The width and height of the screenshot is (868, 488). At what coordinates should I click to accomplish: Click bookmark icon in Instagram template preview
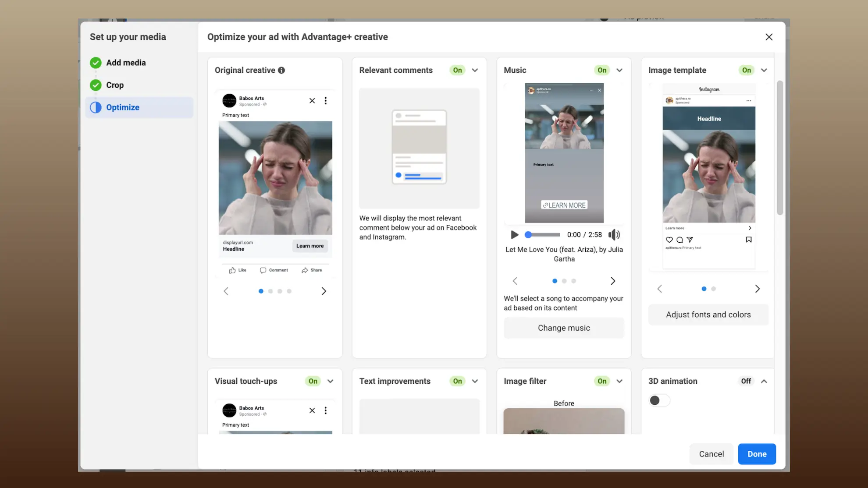(x=749, y=240)
